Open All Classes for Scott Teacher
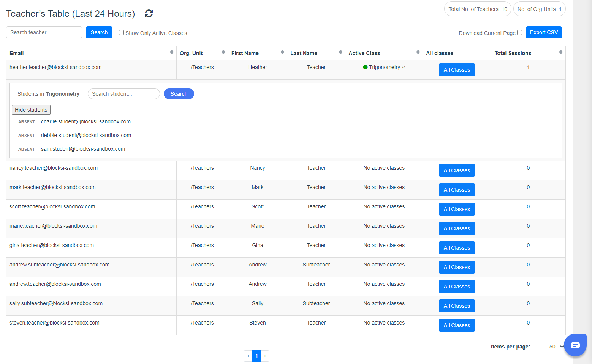 (457, 209)
